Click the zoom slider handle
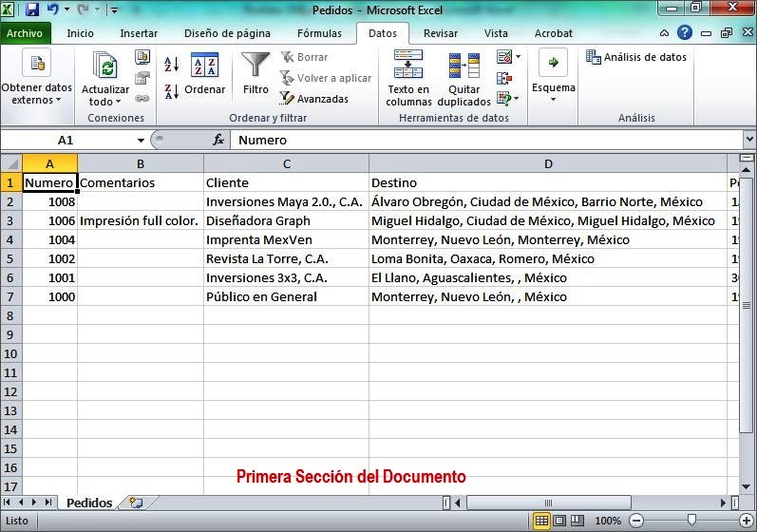The image size is (757, 532). pos(691,520)
